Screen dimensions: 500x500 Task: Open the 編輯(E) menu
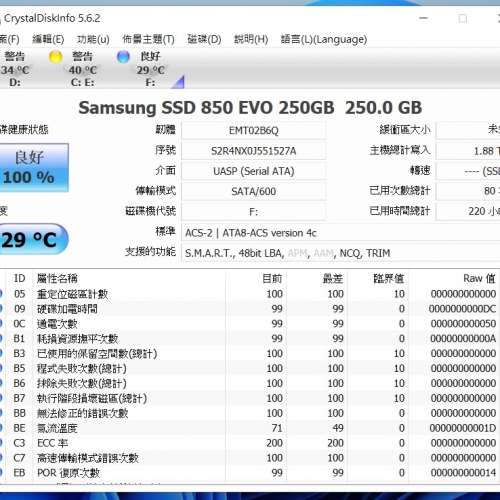point(48,39)
